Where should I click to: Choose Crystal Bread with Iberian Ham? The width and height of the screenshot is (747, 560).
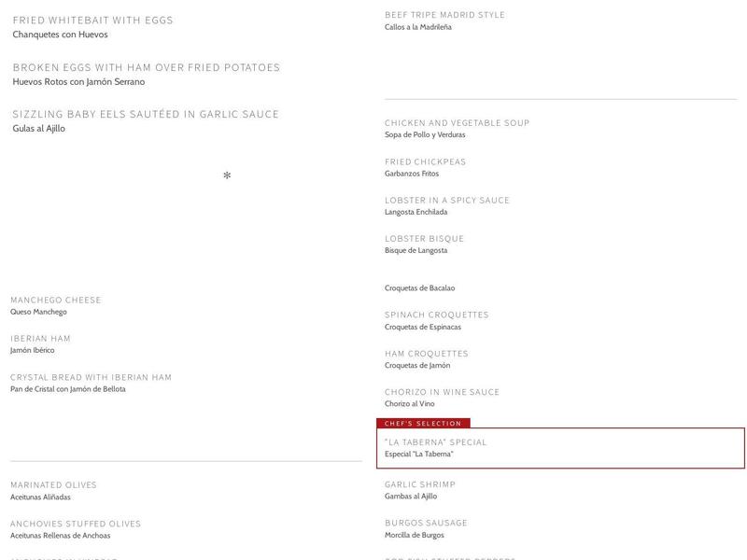click(x=92, y=378)
